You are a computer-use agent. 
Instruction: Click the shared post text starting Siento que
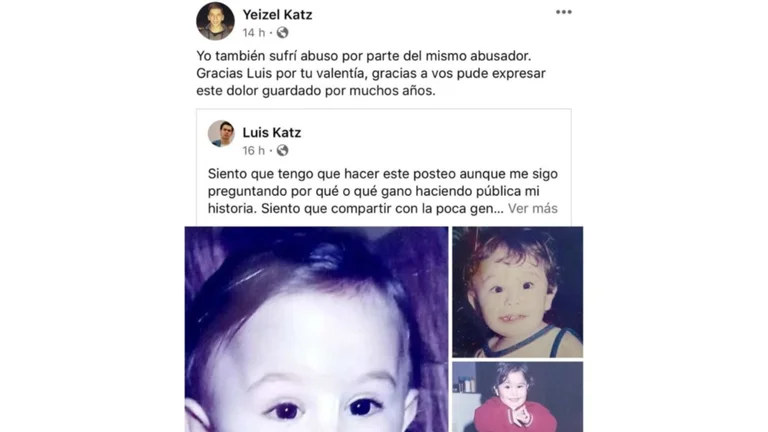click(383, 191)
